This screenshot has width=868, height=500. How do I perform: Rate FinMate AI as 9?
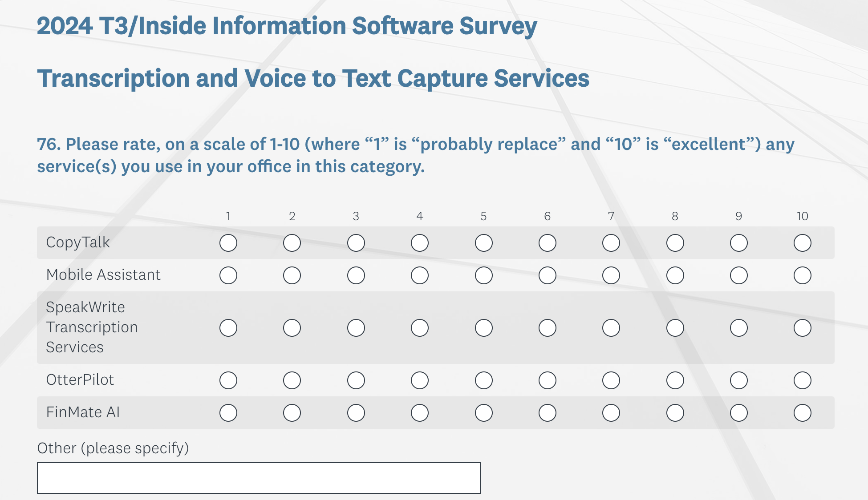739,413
